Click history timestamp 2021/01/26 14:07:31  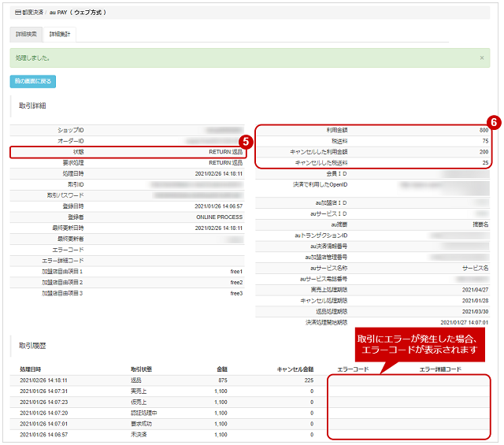[x=44, y=391]
